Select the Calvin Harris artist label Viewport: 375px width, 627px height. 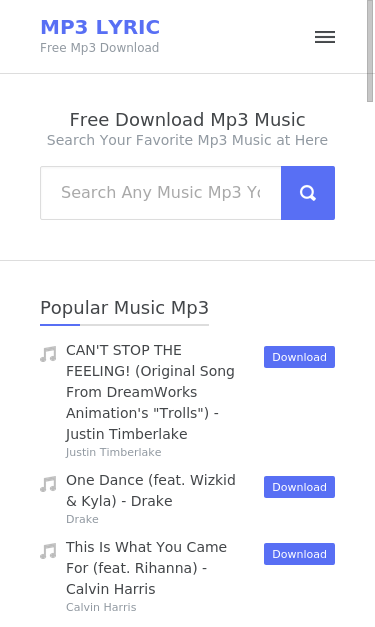point(101,607)
